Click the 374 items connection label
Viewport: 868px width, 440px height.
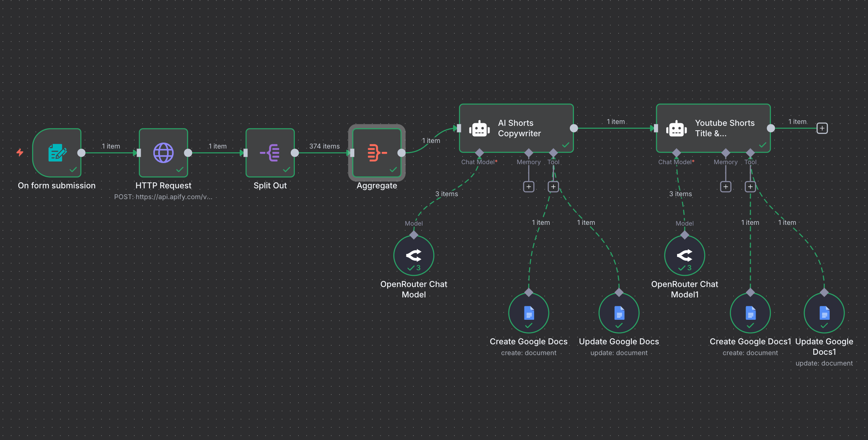coord(324,146)
